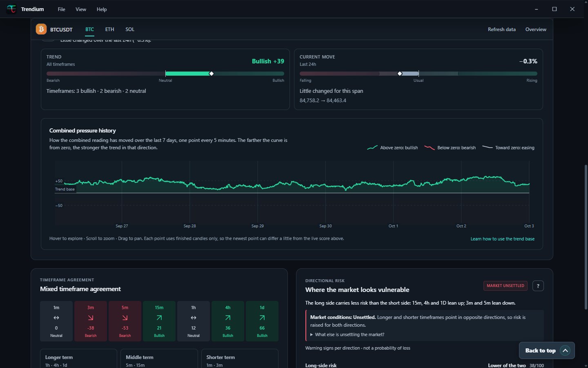Screen dimensions: 588x368
Task: Click the BTCUSDT symbol label
Action: click(x=61, y=29)
